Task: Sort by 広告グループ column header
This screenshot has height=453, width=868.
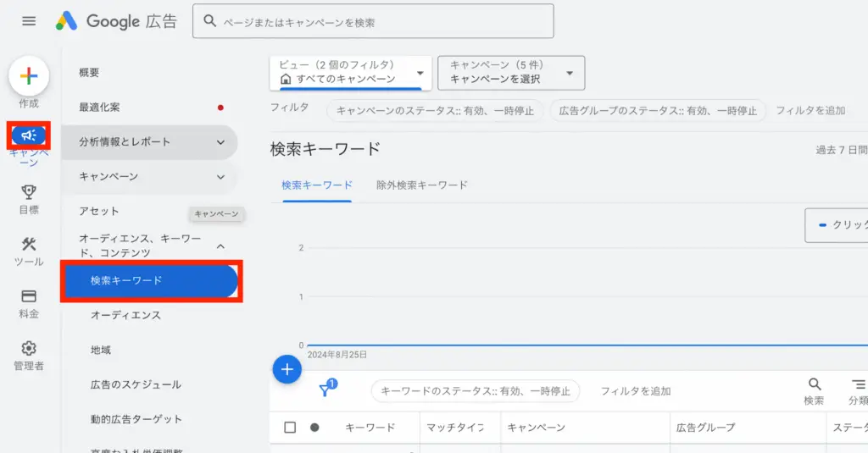Action: point(706,428)
